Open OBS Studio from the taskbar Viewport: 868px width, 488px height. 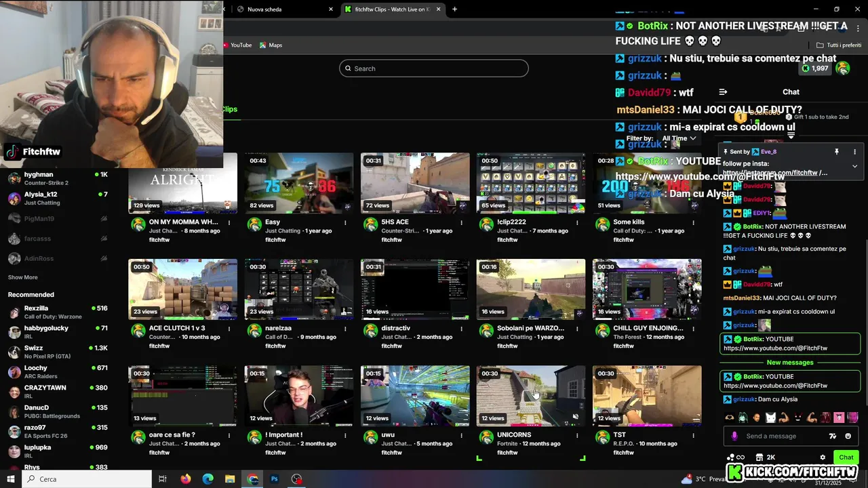pos(296,479)
